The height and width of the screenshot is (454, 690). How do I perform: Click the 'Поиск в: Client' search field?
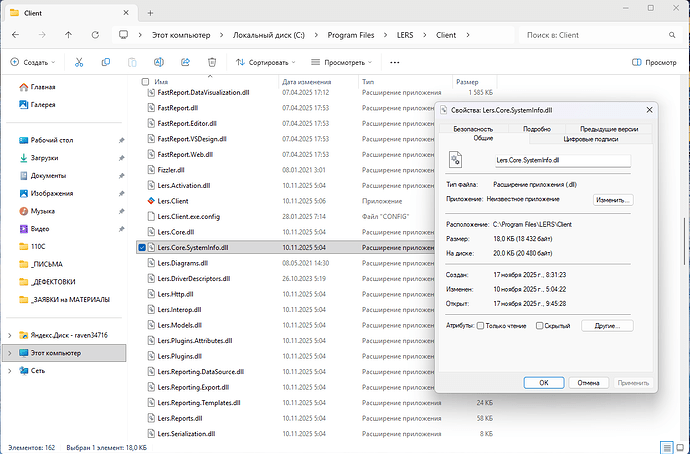(597, 34)
